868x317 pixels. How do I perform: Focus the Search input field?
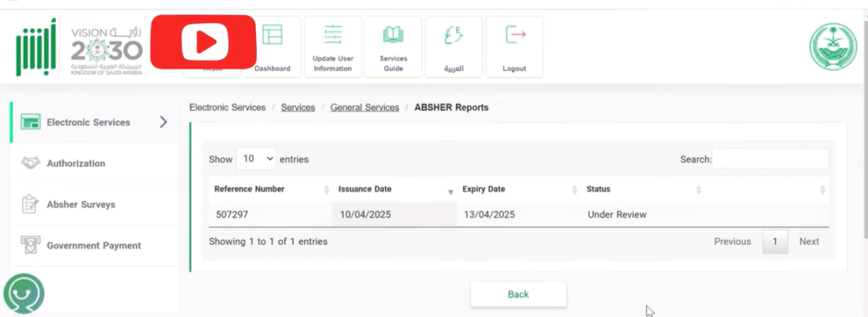[x=771, y=158]
